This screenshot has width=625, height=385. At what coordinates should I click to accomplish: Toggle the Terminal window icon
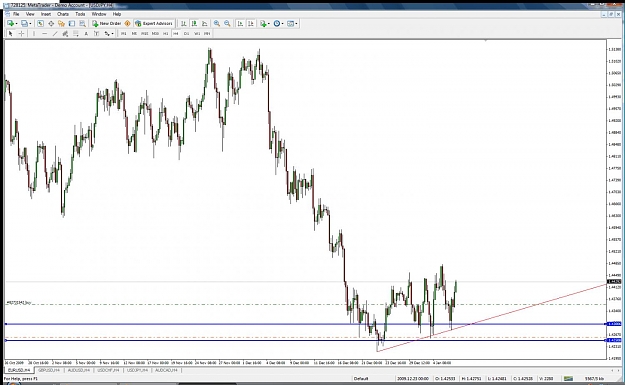click(72, 24)
